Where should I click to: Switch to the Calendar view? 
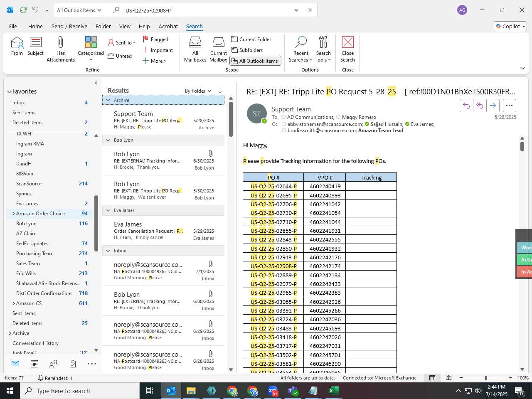coord(34,364)
